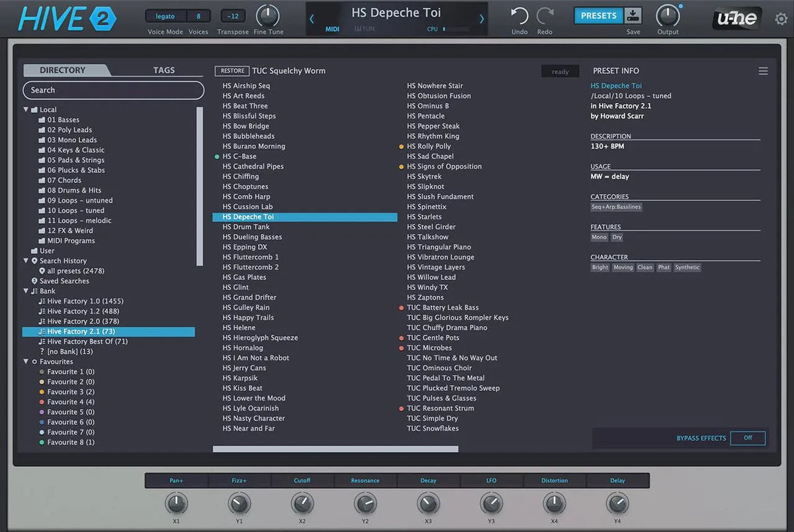Click the Undo arrow icon

click(x=519, y=16)
